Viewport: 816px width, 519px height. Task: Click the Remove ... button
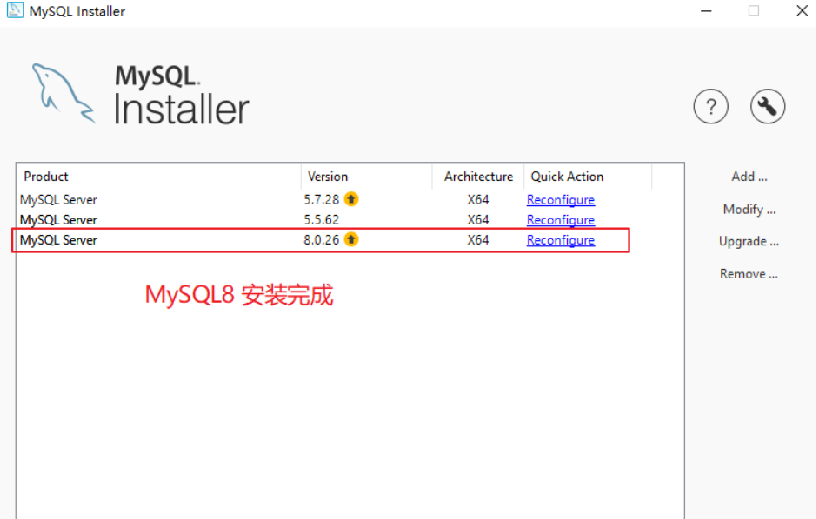tap(749, 274)
